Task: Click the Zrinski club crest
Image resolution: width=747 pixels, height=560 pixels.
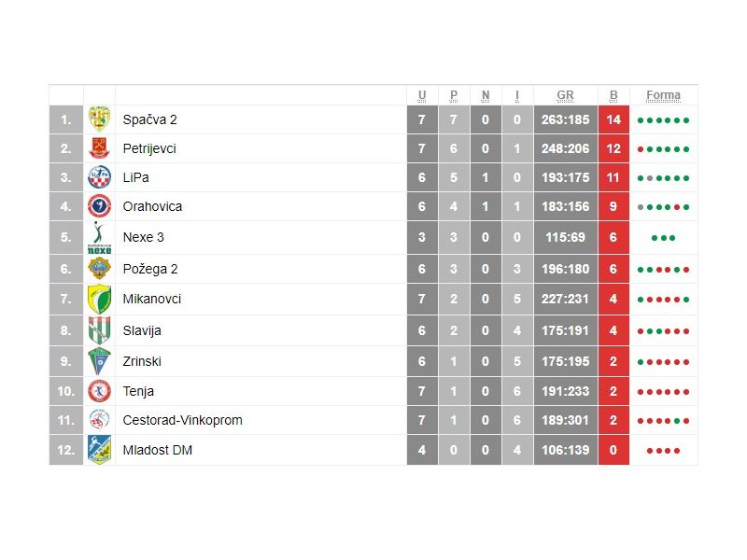Action: click(x=99, y=361)
